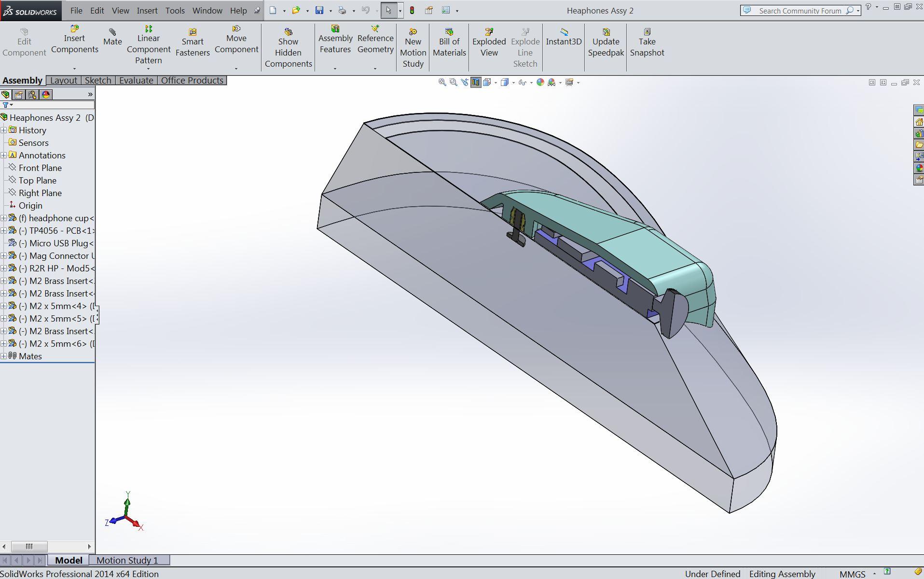Click Take Snapshot
This screenshot has height=579, width=924.
(x=647, y=42)
